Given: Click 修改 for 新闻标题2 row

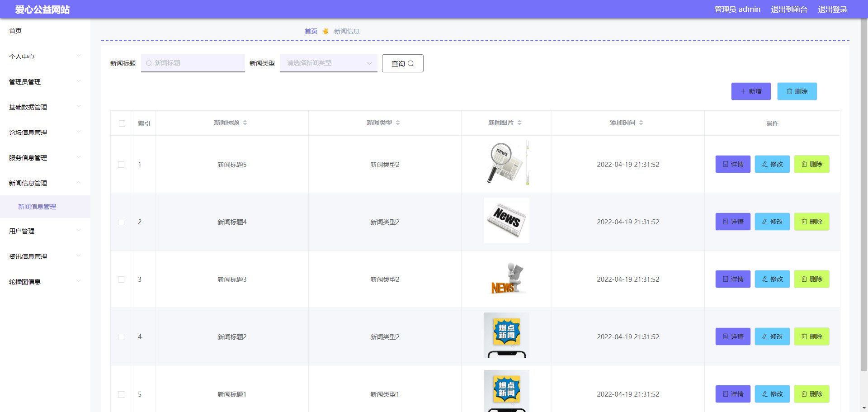Looking at the screenshot, I should click(772, 336).
